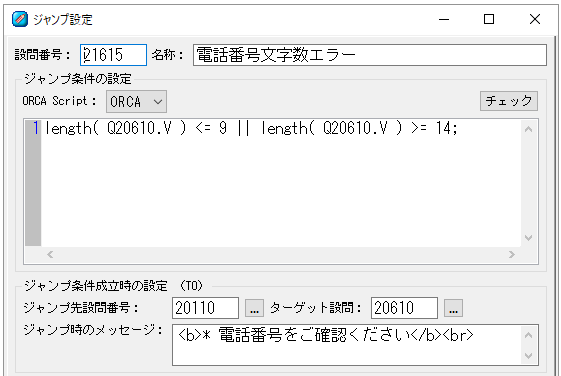
Task: Click the 設問番号: label
Action: point(43,55)
